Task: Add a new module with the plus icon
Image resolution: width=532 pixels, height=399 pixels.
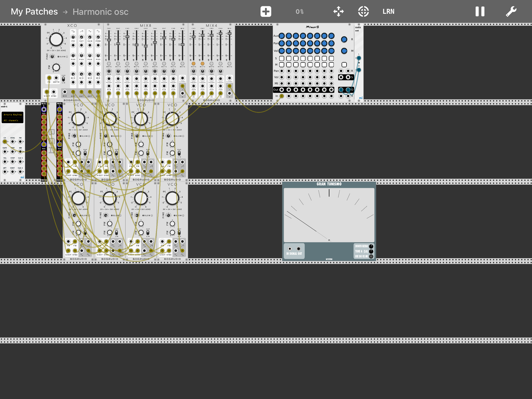Action: click(266, 12)
